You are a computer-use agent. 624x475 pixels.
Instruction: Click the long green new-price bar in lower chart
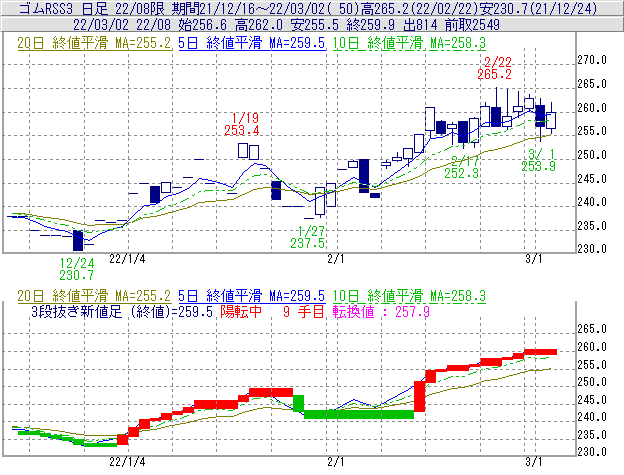click(359, 414)
